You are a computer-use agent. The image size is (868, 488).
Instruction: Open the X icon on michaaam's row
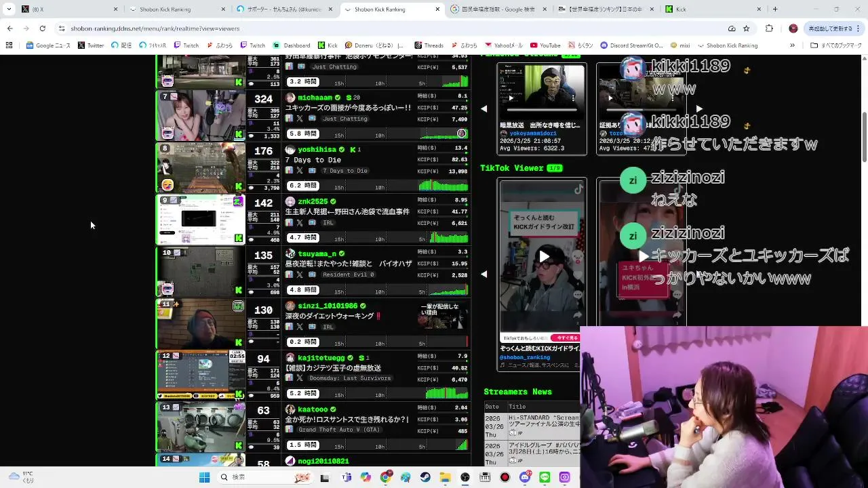click(300, 119)
